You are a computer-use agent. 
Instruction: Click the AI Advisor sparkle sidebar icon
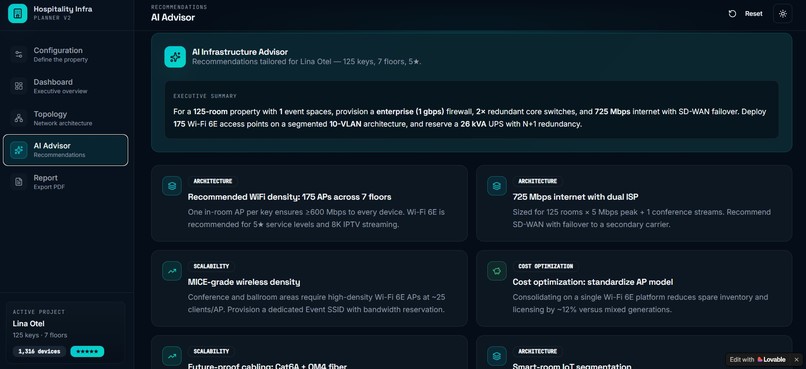point(19,150)
